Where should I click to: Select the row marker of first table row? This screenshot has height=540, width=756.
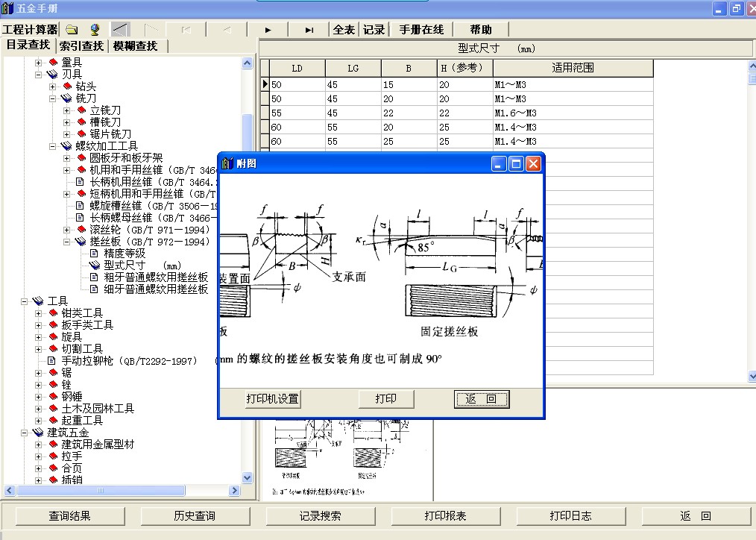[x=265, y=84]
